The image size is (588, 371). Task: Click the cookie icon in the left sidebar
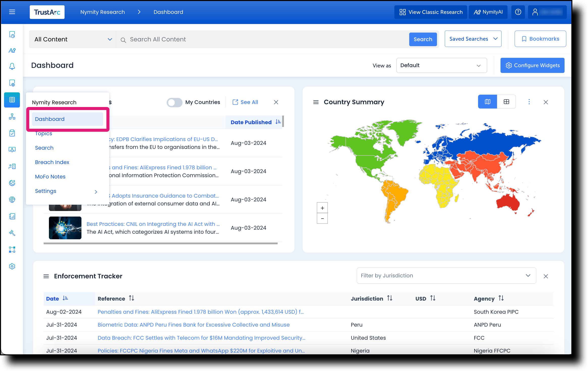12,183
